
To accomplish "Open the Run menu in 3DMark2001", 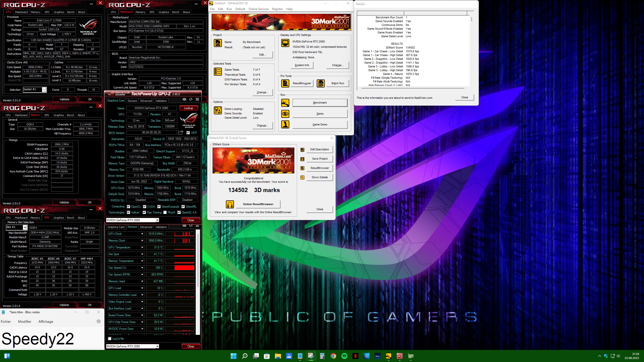I will point(229,9).
